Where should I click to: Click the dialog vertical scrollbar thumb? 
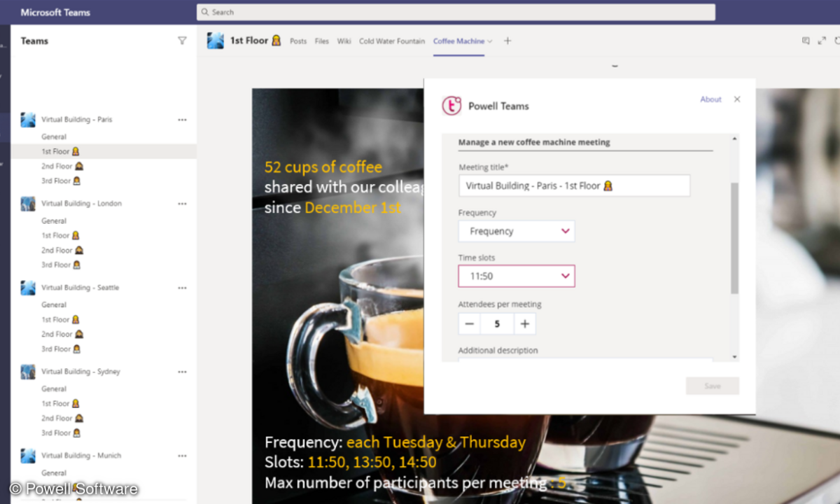(x=734, y=238)
